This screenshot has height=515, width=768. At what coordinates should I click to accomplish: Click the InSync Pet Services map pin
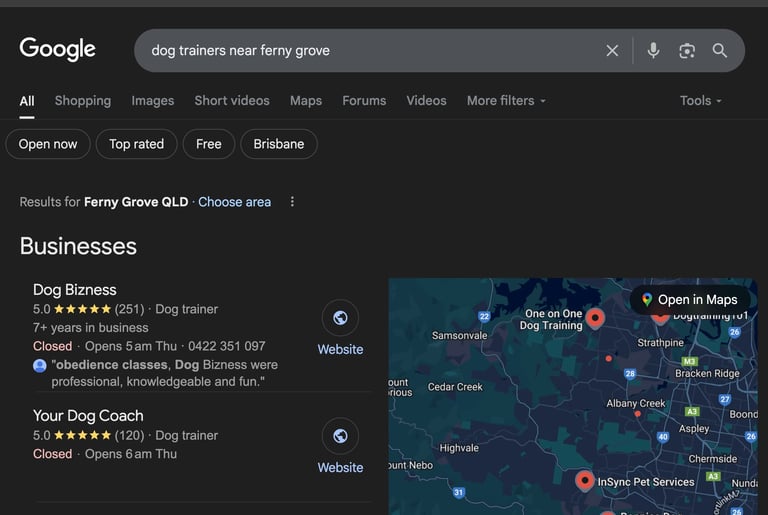(x=584, y=480)
